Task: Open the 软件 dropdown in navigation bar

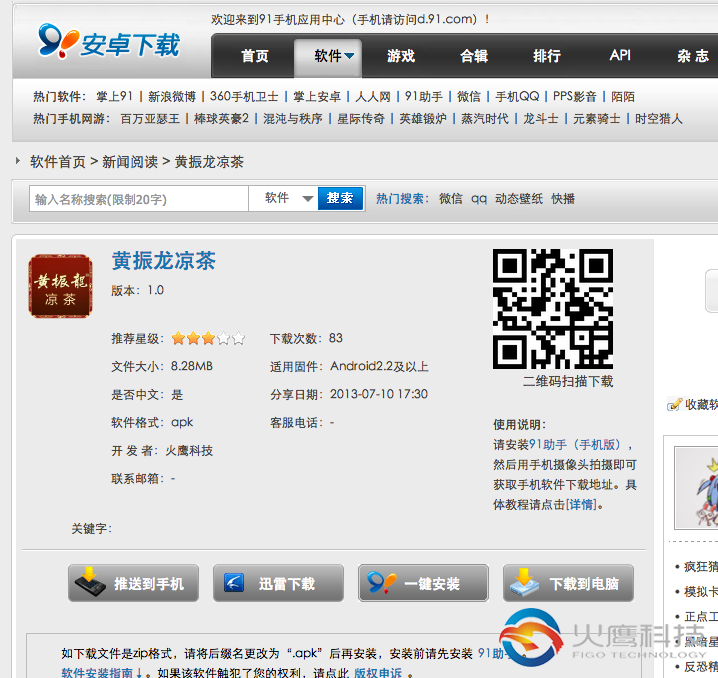Action: tap(335, 57)
